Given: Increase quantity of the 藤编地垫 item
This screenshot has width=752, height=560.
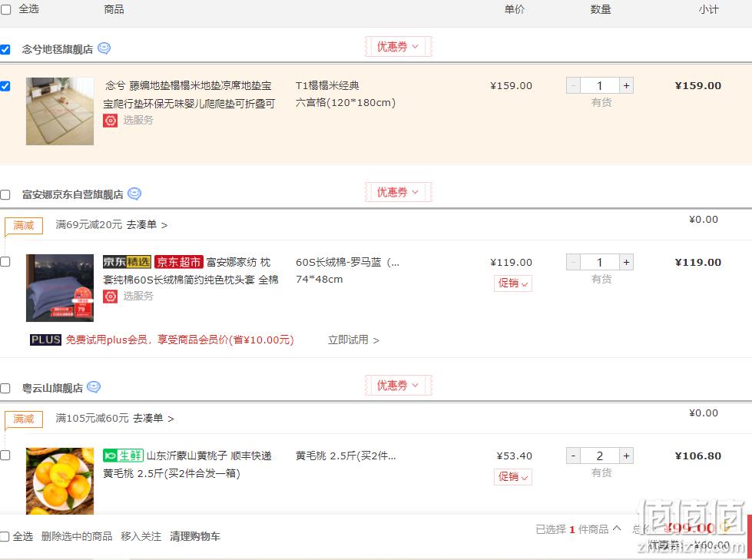Looking at the screenshot, I should 626,86.
